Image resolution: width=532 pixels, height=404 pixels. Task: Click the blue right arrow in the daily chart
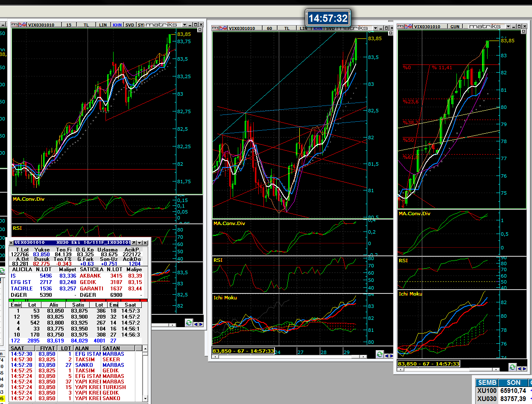525,367
